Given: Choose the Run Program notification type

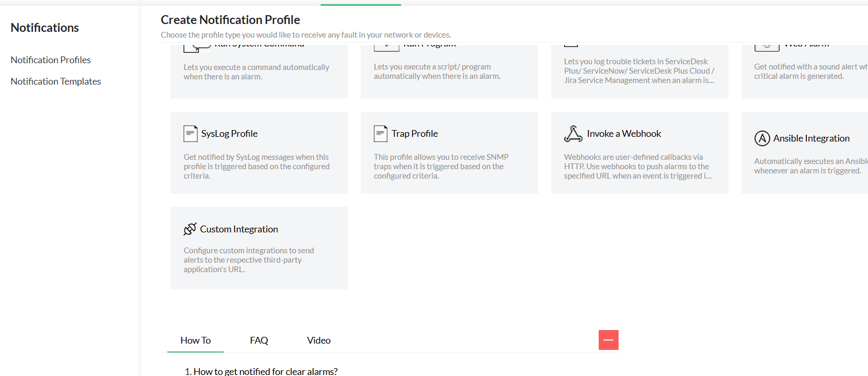Looking at the screenshot, I should (449, 68).
